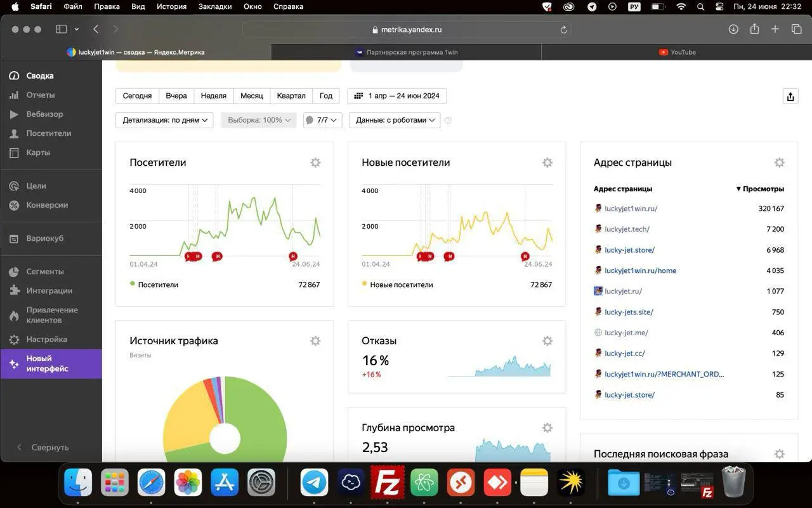Screen dimensions: 812x508
Task: Select the Вчера period
Action: tap(176, 96)
